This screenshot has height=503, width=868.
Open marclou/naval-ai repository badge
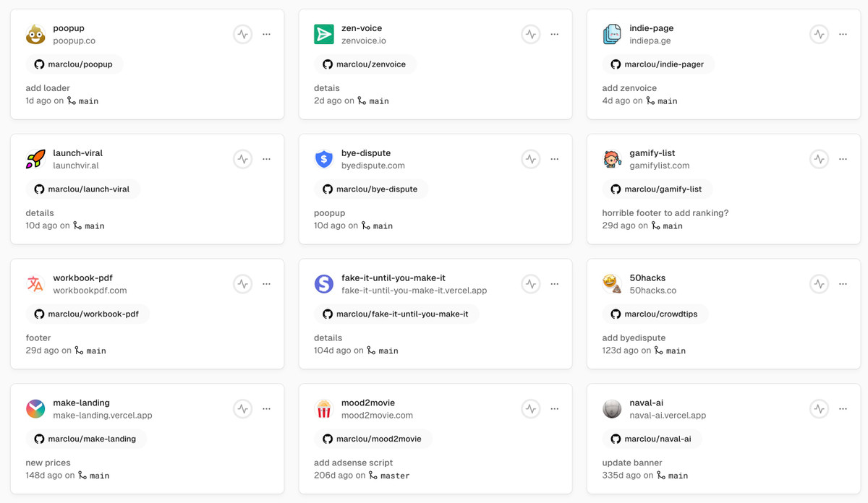(651, 439)
